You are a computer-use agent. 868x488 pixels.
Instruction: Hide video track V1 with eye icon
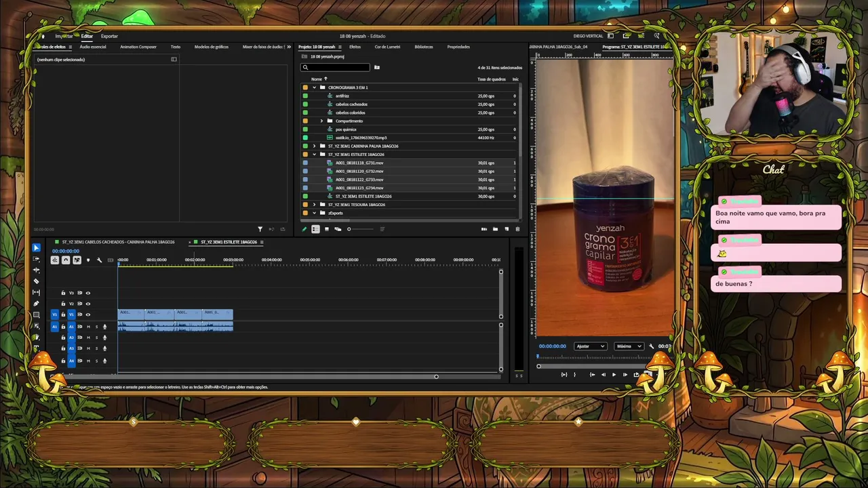click(x=87, y=314)
